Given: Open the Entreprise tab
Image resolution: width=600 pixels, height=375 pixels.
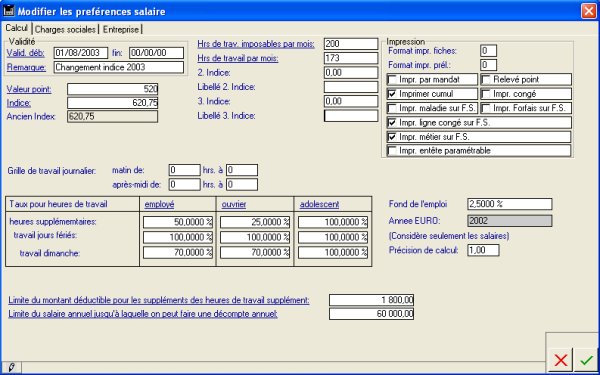Looking at the screenshot, I should (121, 29).
